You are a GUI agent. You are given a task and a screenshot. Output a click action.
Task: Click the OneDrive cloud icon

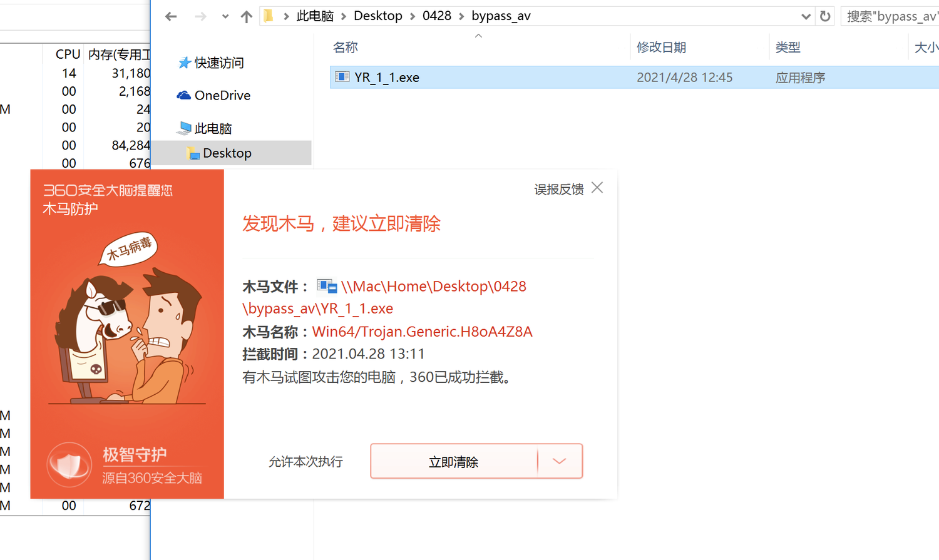click(184, 95)
